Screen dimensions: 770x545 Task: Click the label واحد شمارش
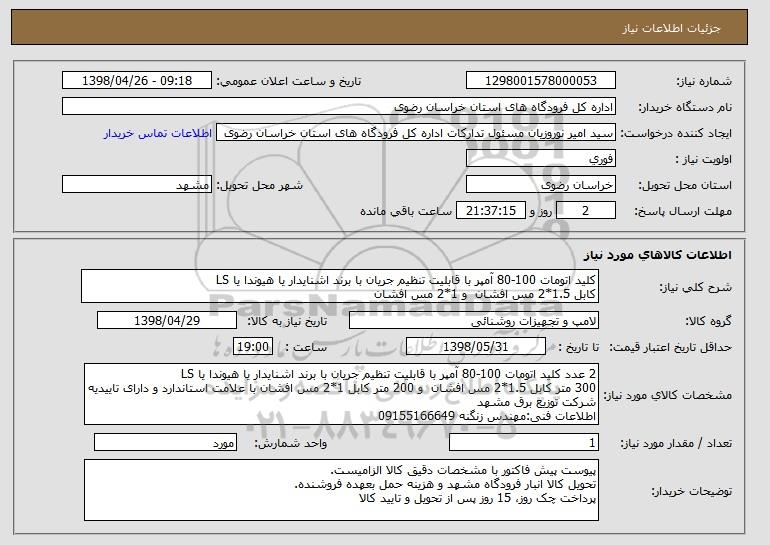(291, 443)
